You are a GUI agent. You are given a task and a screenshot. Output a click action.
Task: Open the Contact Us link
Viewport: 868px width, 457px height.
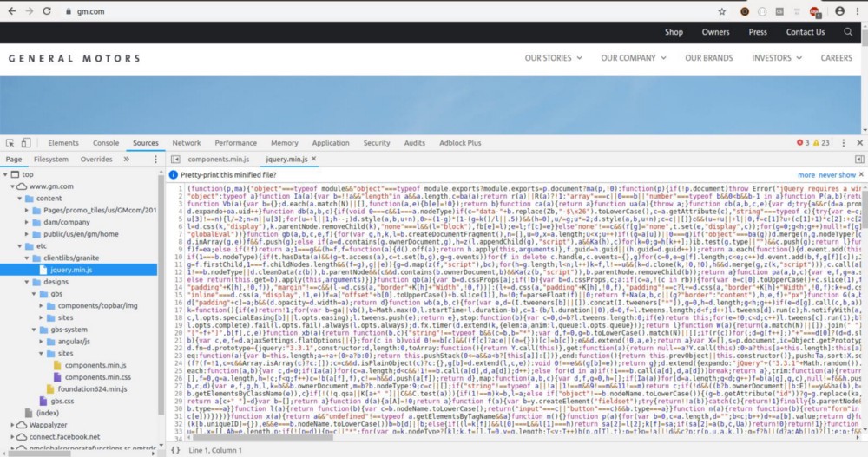point(805,32)
